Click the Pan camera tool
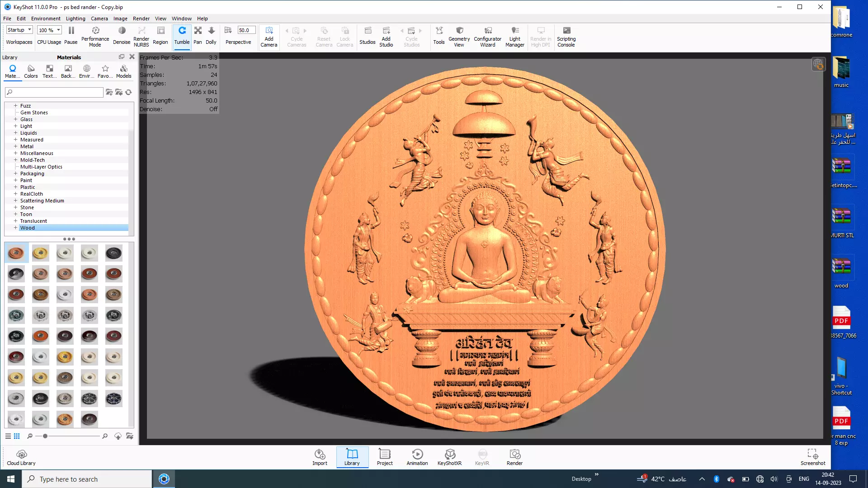Screen dimensions: 868x488 (198, 35)
